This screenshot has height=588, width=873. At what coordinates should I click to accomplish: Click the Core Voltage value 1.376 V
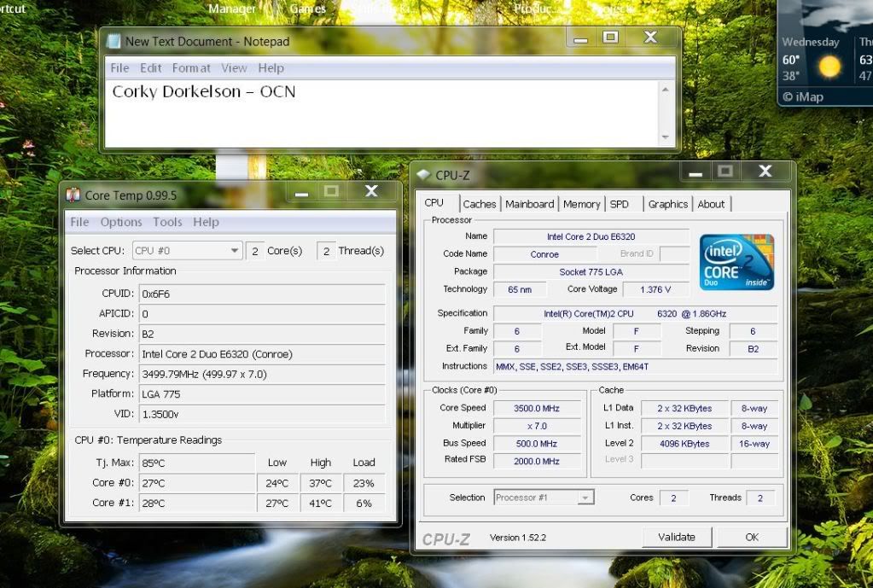tap(656, 289)
